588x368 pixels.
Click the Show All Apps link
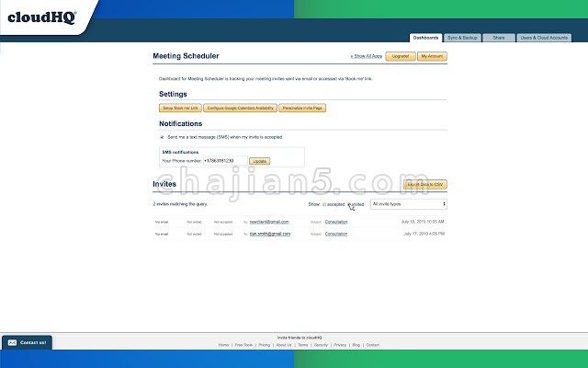click(367, 56)
